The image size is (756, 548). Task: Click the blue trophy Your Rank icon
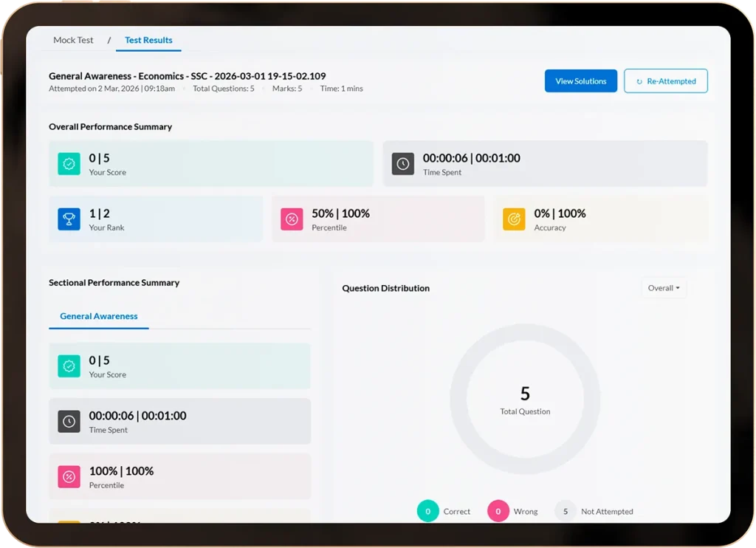pyautogui.click(x=69, y=219)
